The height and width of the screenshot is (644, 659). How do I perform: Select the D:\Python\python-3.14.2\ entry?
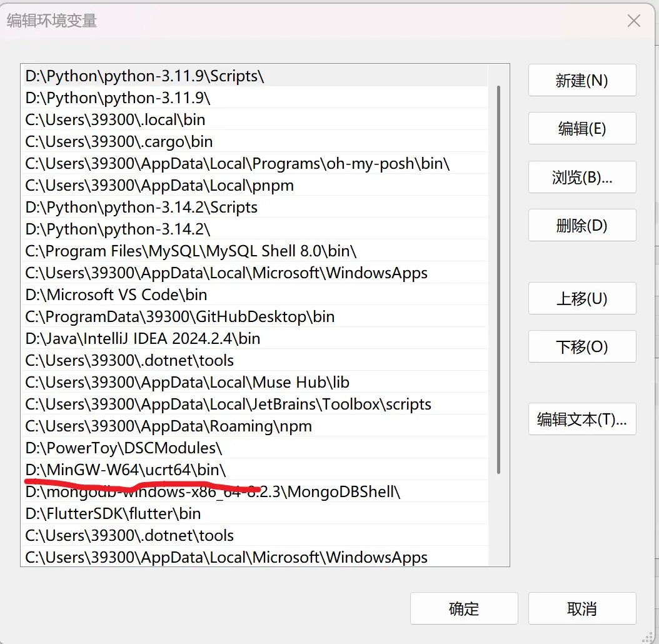pos(256,229)
